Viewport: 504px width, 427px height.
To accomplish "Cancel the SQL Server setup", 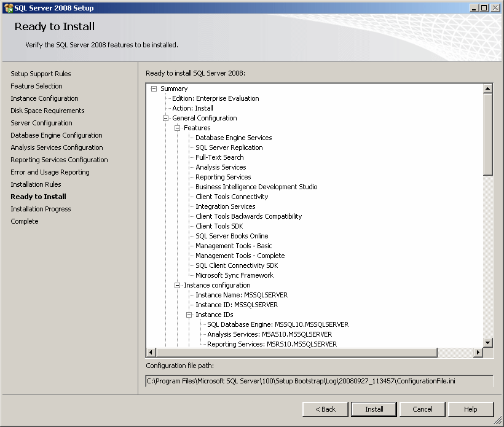I will click(422, 409).
